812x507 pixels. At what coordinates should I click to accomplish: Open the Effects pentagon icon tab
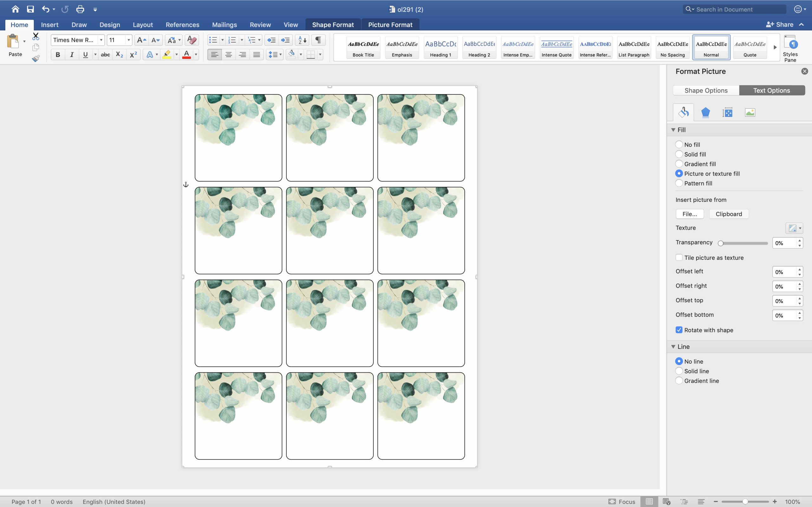[x=705, y=112]
